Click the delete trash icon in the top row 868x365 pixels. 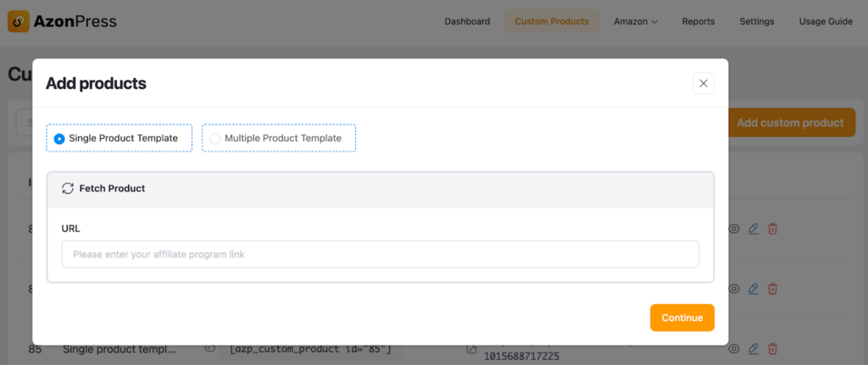pos(772,229)
